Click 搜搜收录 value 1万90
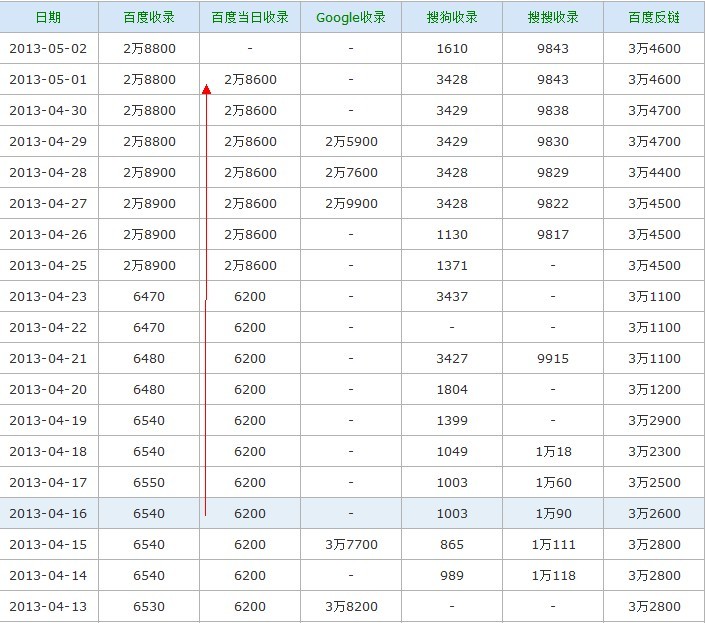Image resolution: width=705 pixels, height=623 pixels. pos(553,513)
